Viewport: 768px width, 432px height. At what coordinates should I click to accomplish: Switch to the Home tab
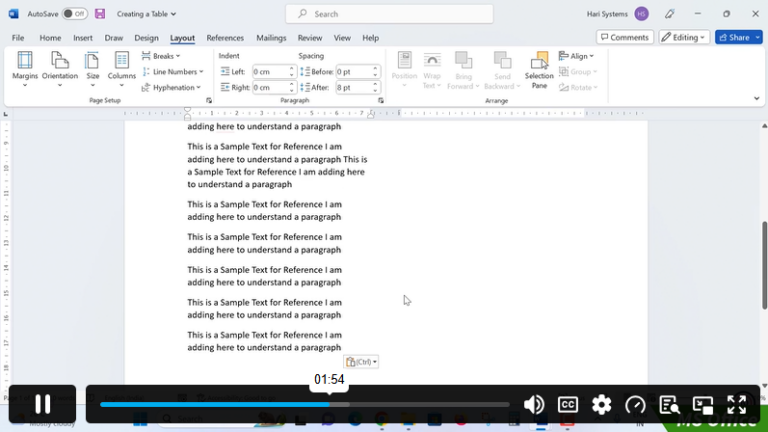click(x=50, y=38)
